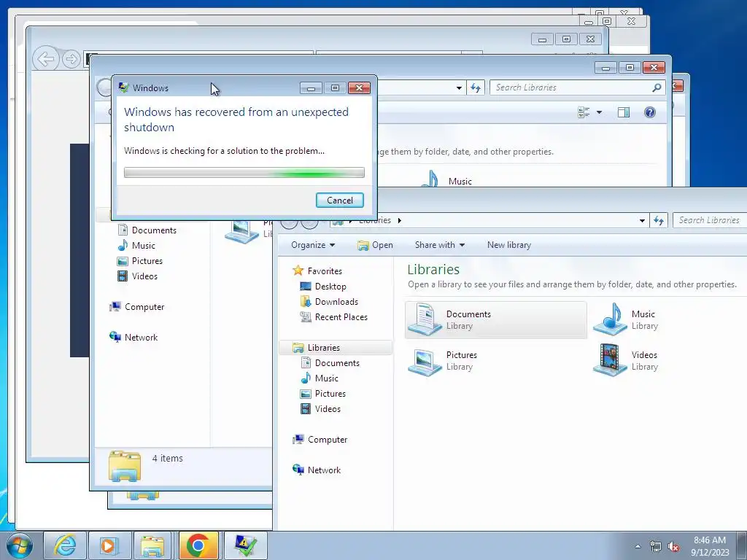This screenshot has height=560, width=747.
Task: Click muted volume icon in system tray
Action: click(673, 547)
